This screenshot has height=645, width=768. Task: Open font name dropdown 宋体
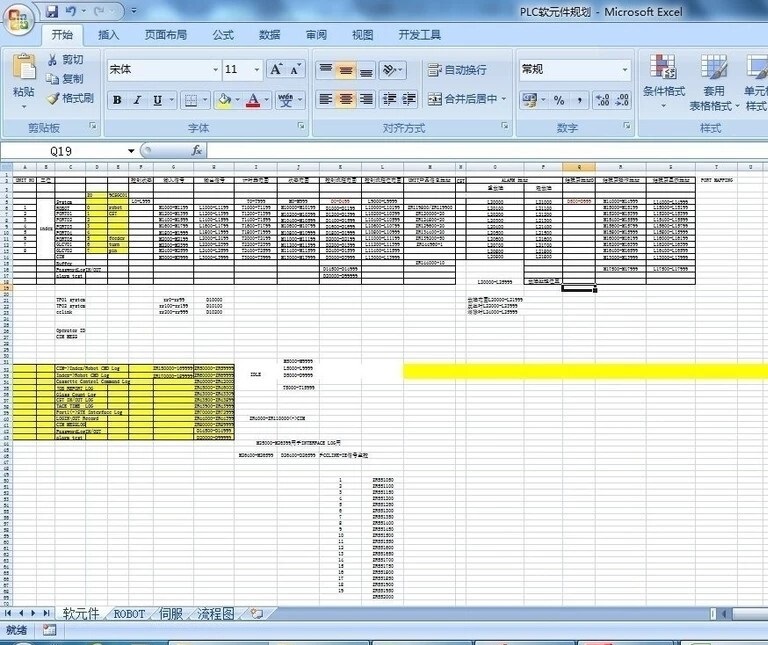215,70
